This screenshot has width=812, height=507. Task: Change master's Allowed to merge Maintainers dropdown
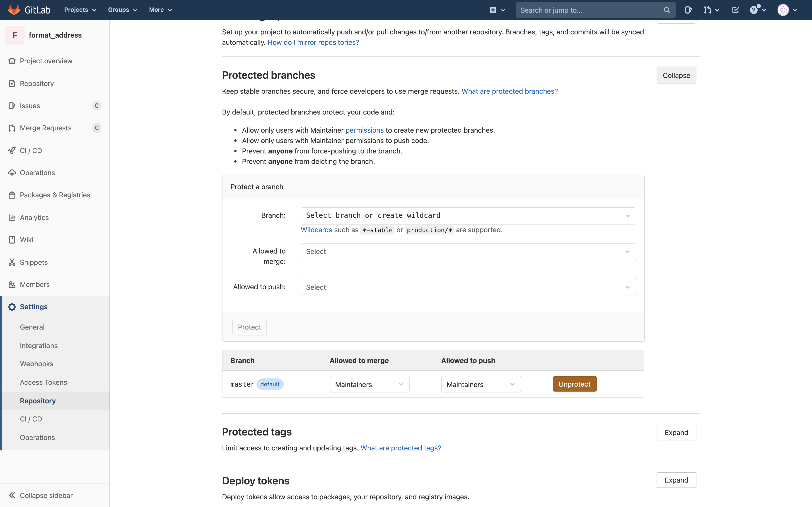pos(369,384)
